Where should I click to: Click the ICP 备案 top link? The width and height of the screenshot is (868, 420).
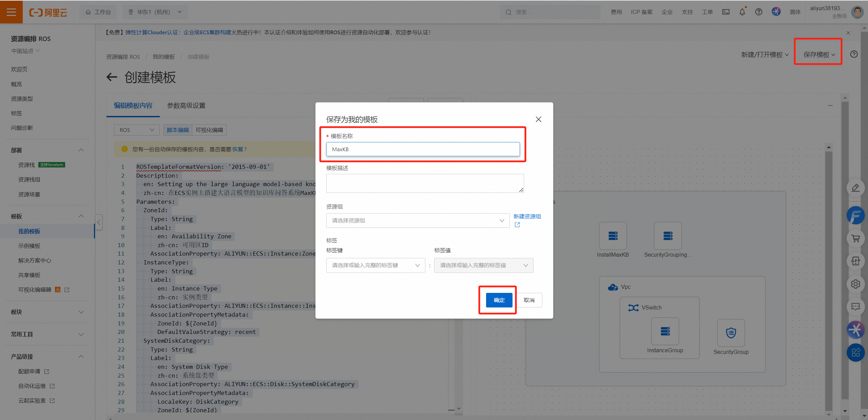[x=641, y=12]
